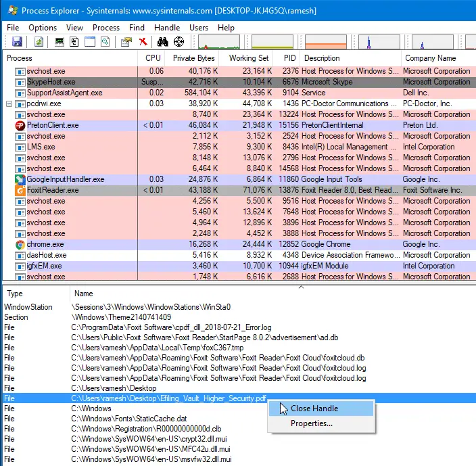Click the Save toolbar icon

(17, 41)
